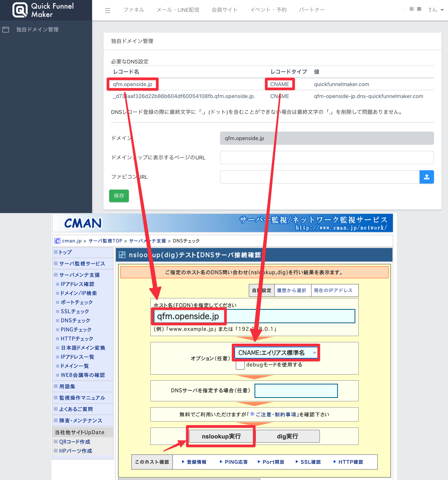The width and height of the screenshot is (448, 480).
Task: Click the dig実行 button
Action: click(287, 436)
